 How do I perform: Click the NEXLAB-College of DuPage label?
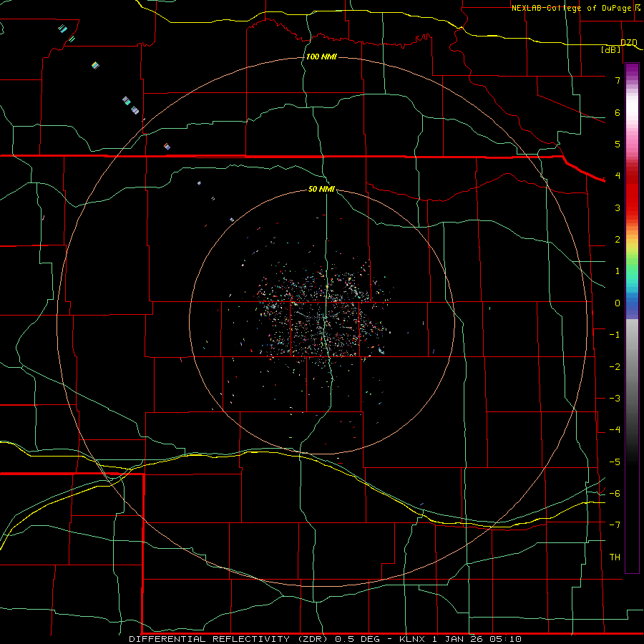(573, 8)
